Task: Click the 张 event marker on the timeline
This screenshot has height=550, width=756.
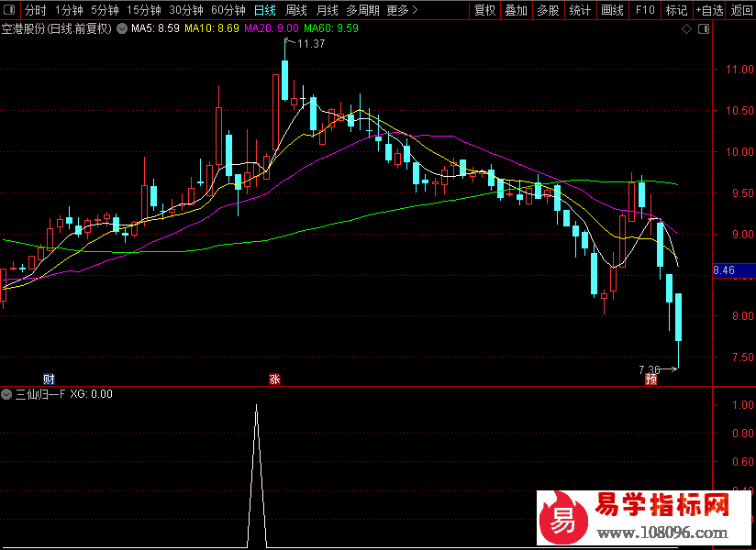Action: click(x=275, y=379)
